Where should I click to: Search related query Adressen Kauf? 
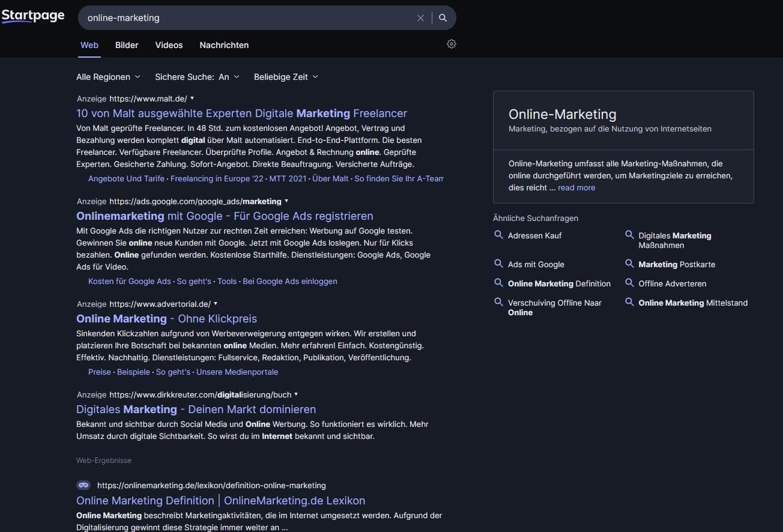pos(535,235)
